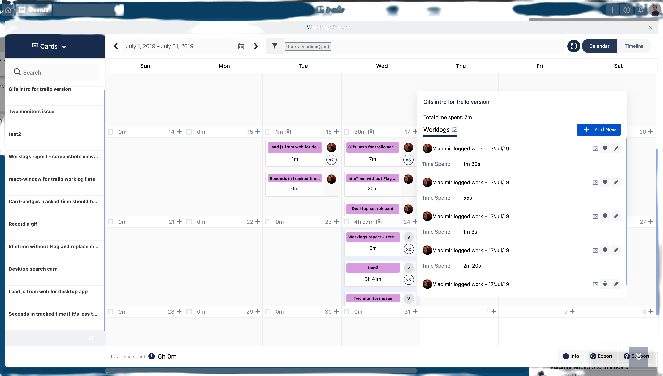Open date icon of topmost worklog entry
The image size is (663, 376).
click(x=595, y=148)
